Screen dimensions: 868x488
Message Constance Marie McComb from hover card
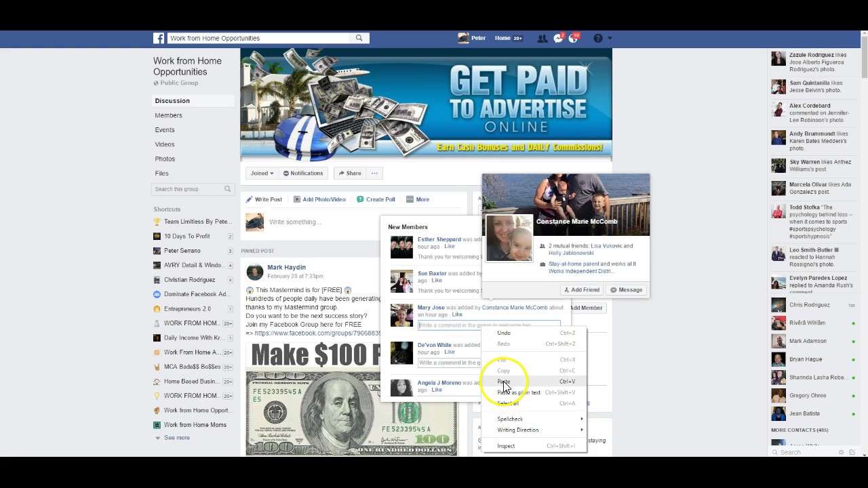626,290
